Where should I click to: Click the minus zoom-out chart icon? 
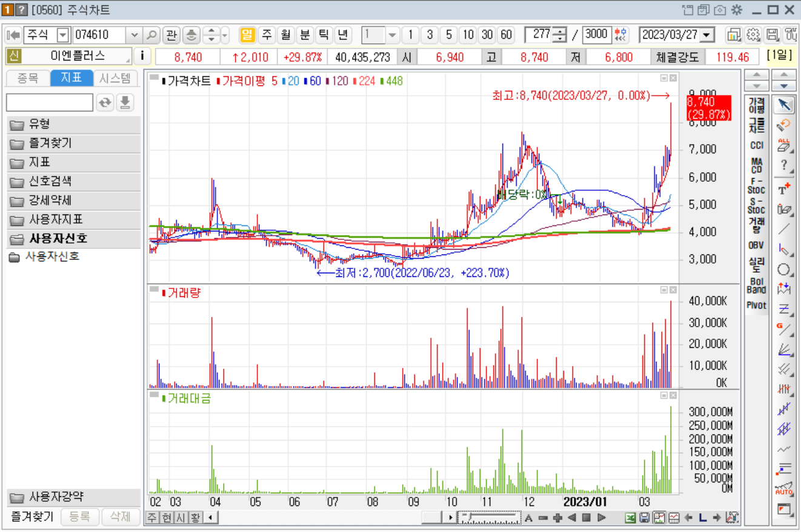coord(543,517)
